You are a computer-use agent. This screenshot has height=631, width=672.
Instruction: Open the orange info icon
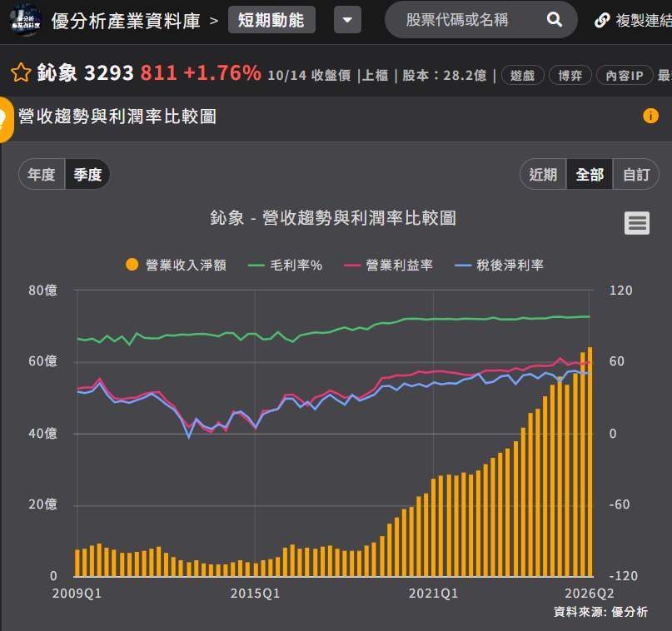[x=650, y=116]
